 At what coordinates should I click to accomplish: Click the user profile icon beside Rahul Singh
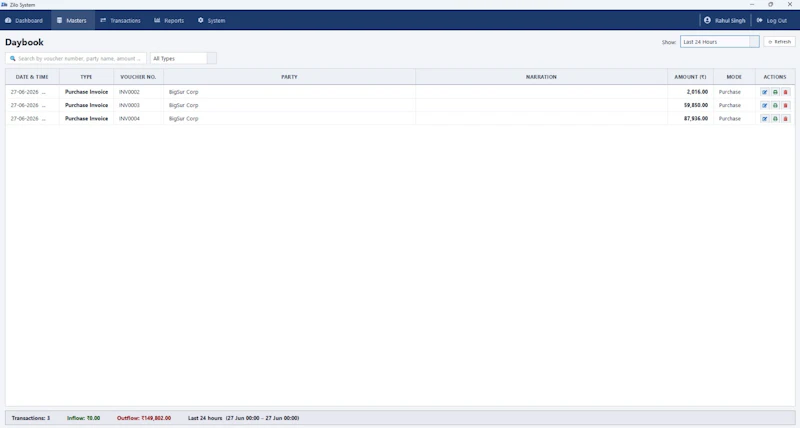coord(707,20)
